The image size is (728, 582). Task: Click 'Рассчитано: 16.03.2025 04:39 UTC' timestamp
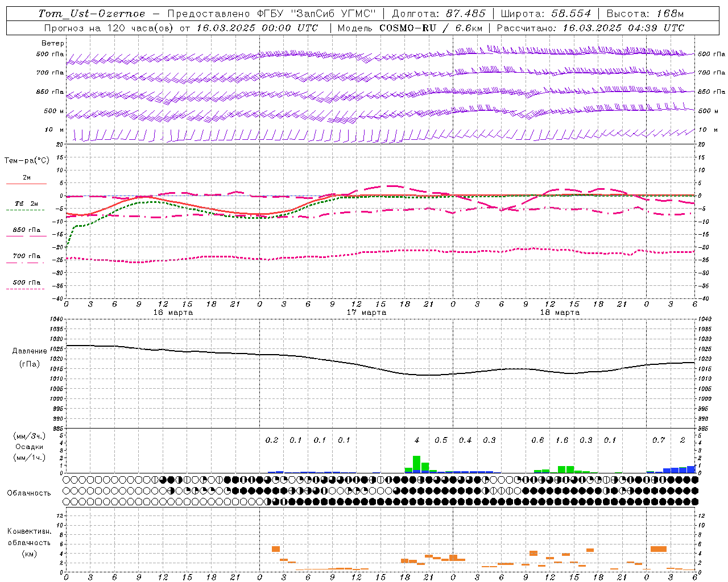(591, 28)
